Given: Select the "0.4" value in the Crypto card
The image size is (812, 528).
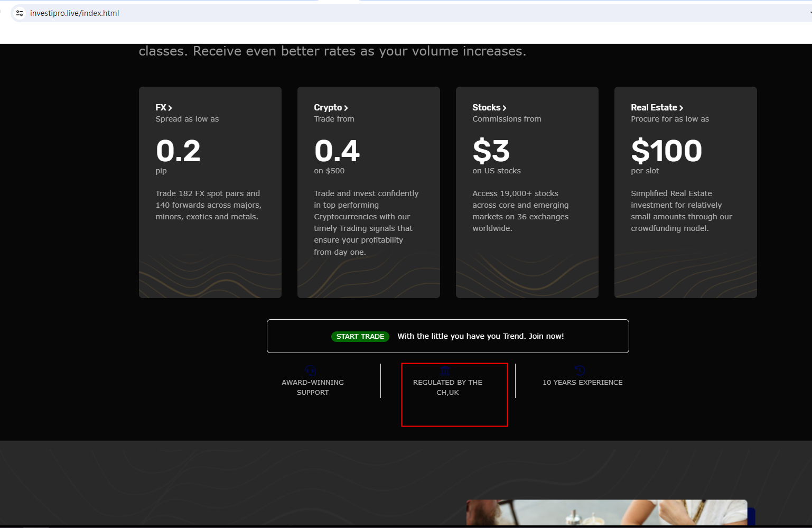Looking at the screenshot, I should point(337,151).
